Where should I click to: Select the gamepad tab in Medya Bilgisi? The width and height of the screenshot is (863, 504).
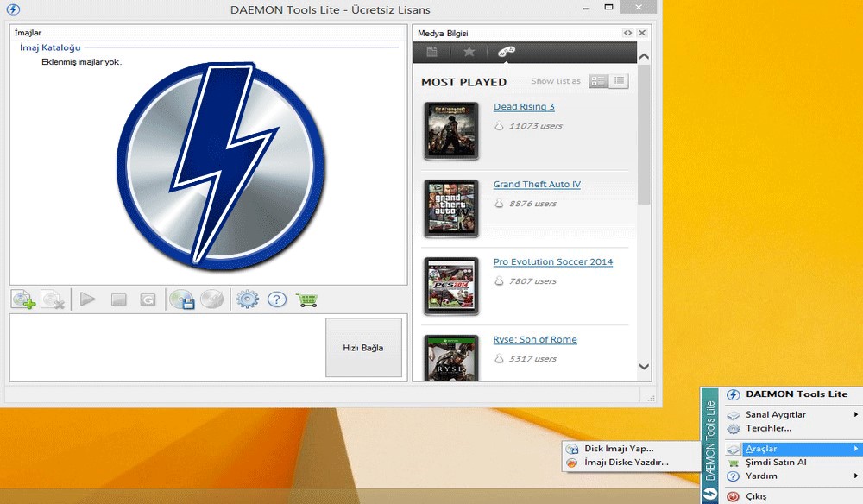click(x=507, y=52)
